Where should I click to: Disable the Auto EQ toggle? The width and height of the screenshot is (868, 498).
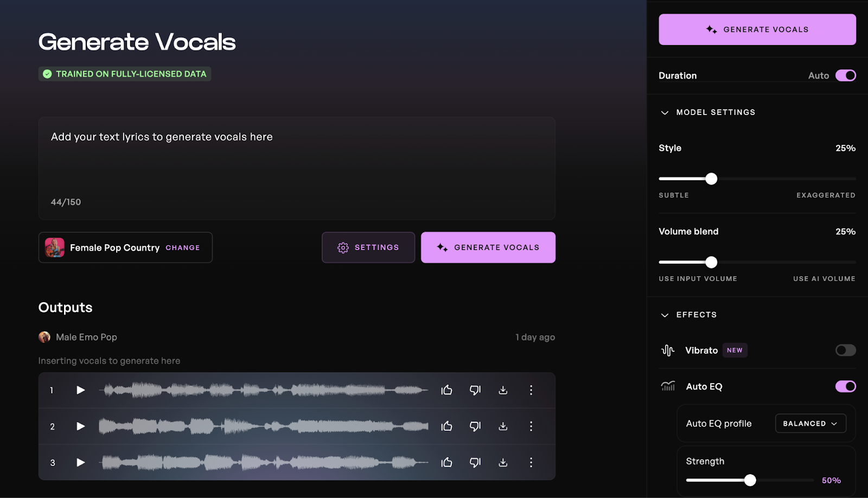[845, 386]
